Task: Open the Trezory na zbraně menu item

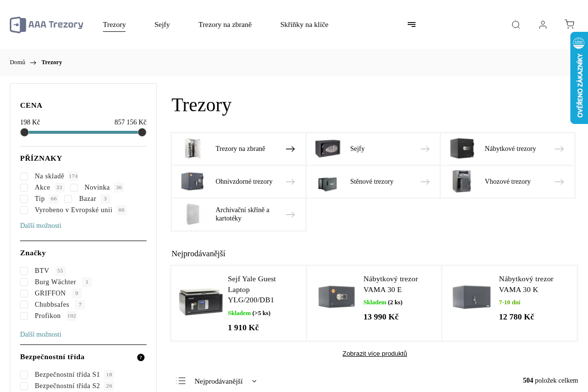Action: pyautogui.click(x=225, y=24)
